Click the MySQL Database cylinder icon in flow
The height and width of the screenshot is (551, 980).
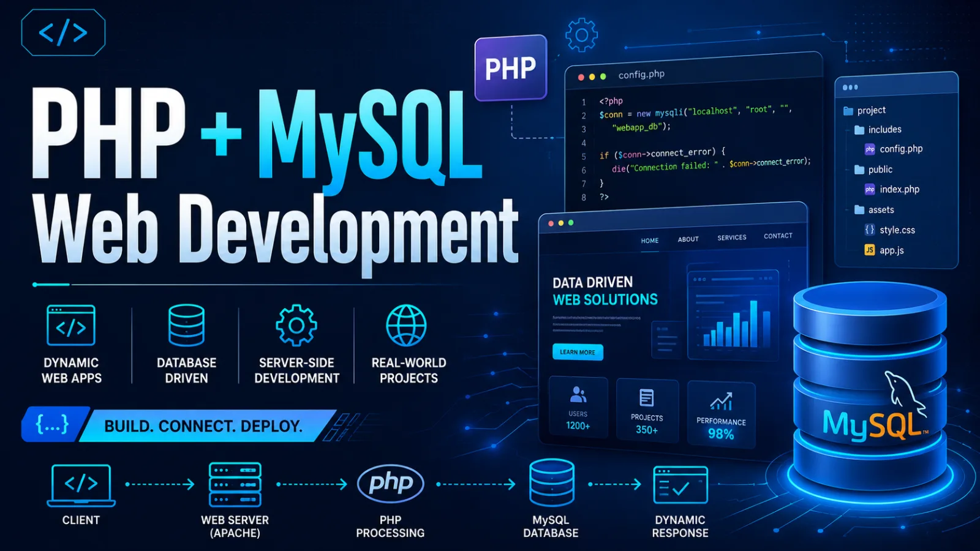tap(551, 483)
